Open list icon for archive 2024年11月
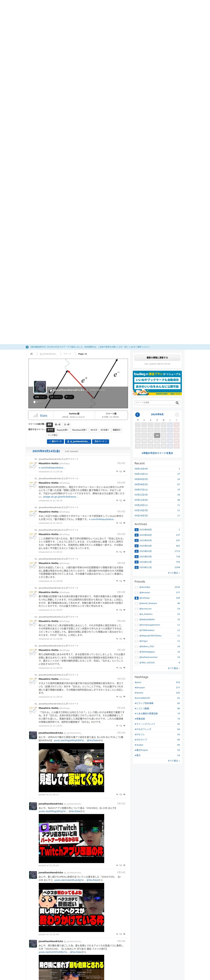 (x=136, y=567)
